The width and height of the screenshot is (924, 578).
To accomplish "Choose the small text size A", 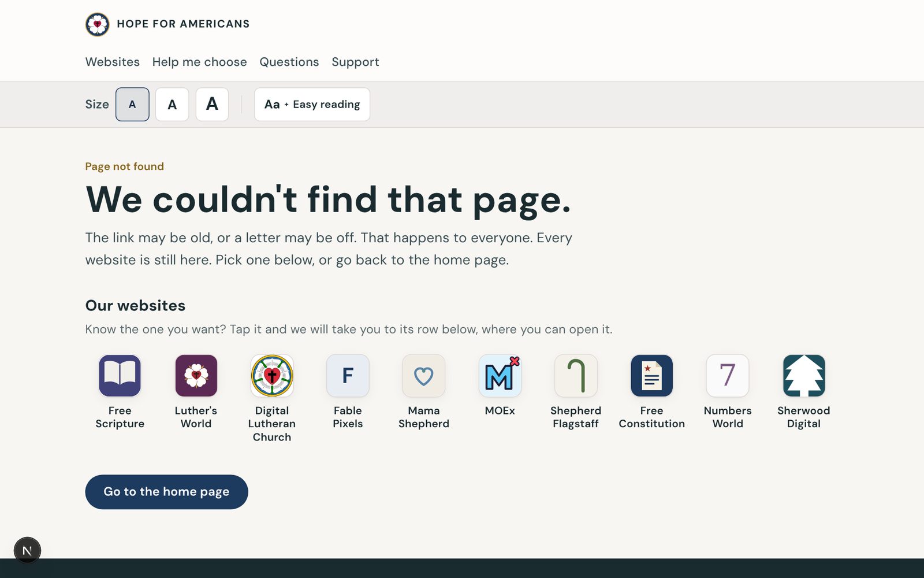I will 132,105.
